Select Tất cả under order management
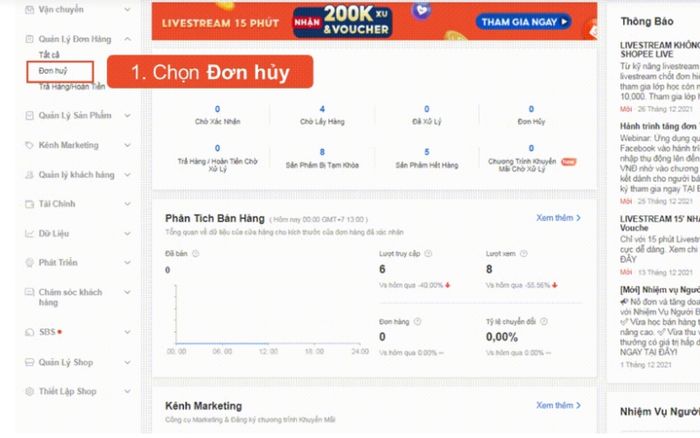The height and width of the screenshot is (438, 700). pos(49,55)
